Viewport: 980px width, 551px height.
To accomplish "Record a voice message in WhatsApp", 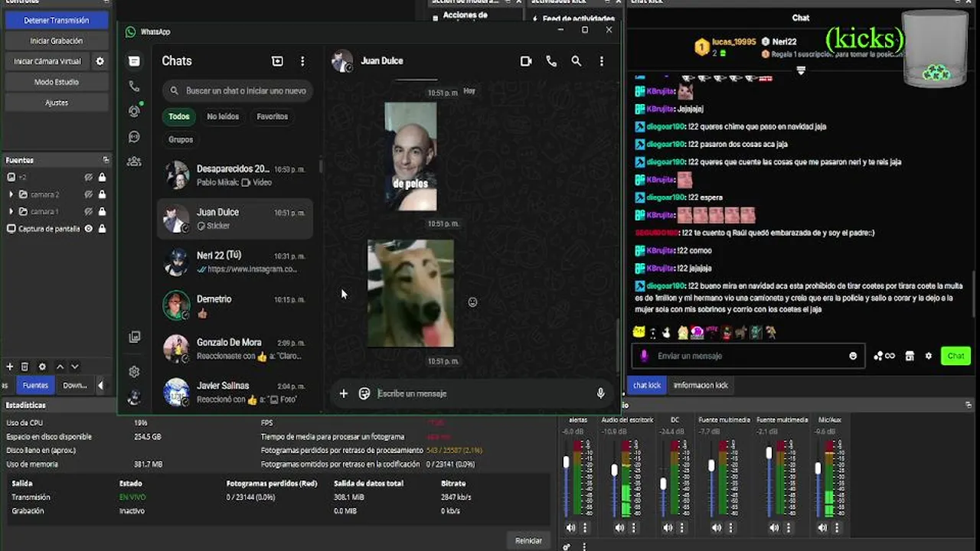I will [x=600, y=393].
